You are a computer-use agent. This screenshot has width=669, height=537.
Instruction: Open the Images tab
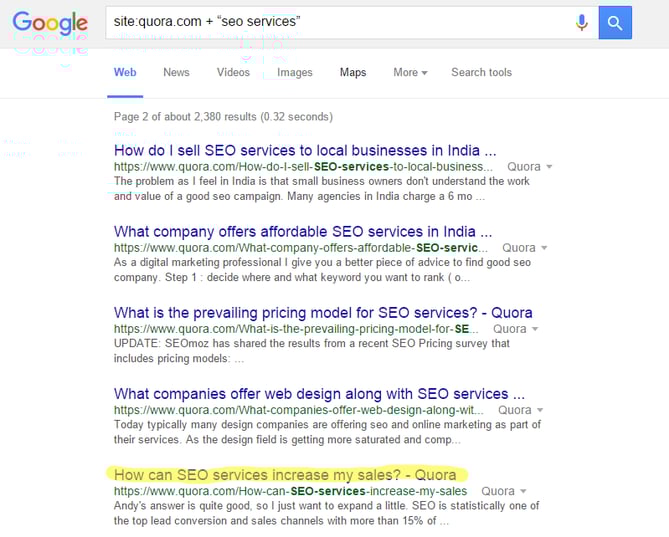pyautogui.click(x=295, y=73)
